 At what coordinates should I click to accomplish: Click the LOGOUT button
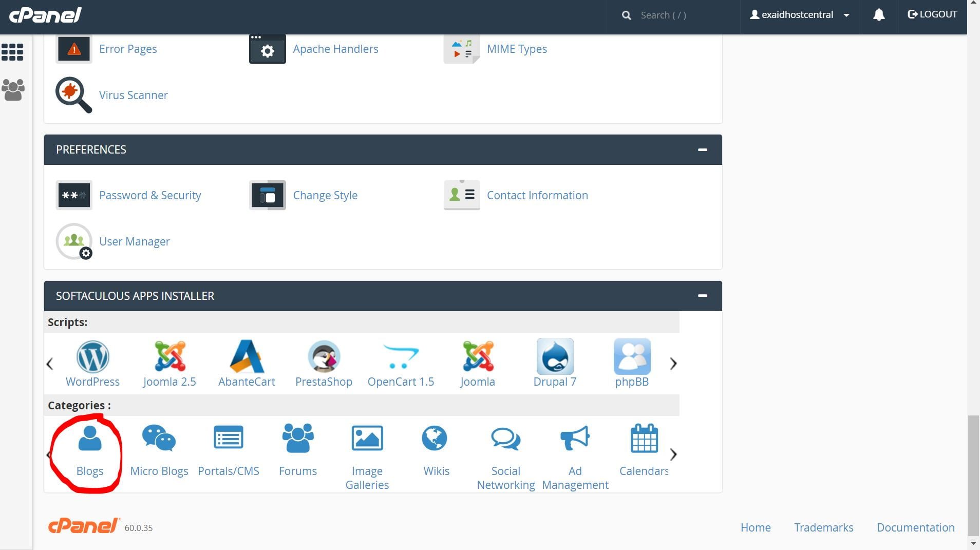click(x=932, y=14)
